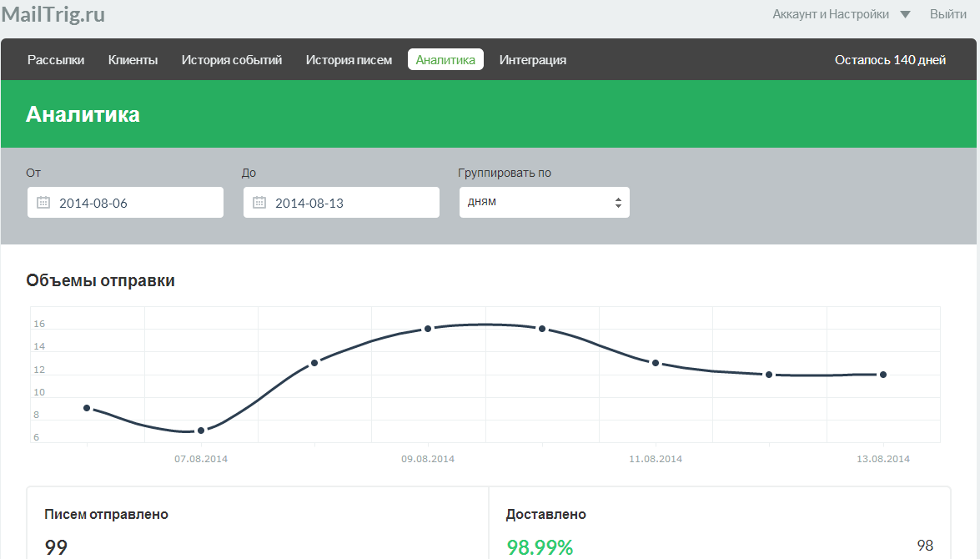Click the Доставлено label
The height and width of the screenshot is (559, 980).
[x=545, y=515]
